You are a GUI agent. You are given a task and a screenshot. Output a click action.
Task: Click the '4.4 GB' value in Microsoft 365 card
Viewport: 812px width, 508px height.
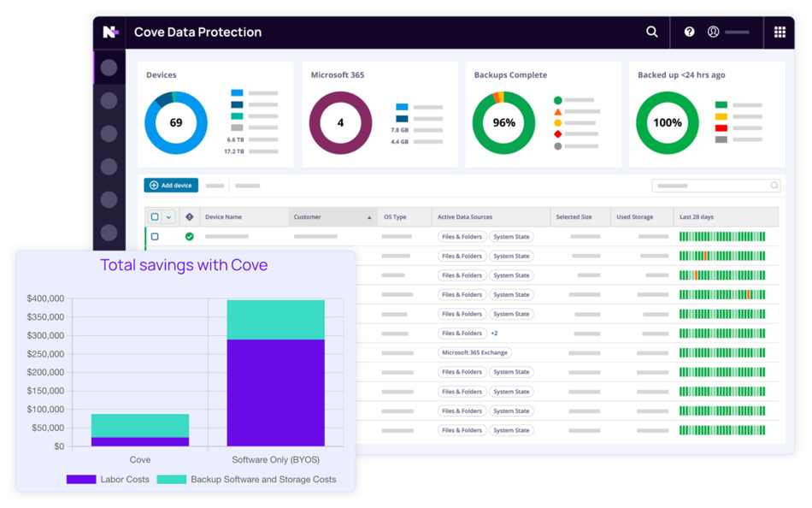[399, 141]
